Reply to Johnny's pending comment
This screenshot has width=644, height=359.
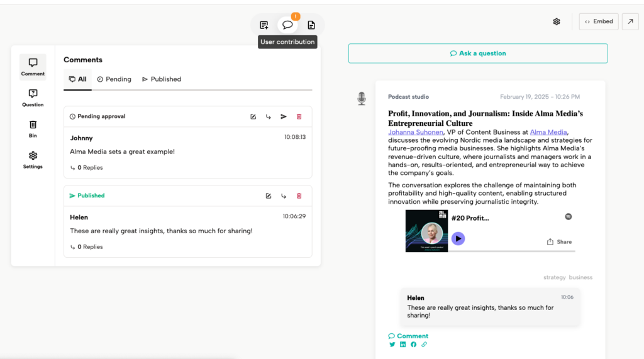pos(268,117)
